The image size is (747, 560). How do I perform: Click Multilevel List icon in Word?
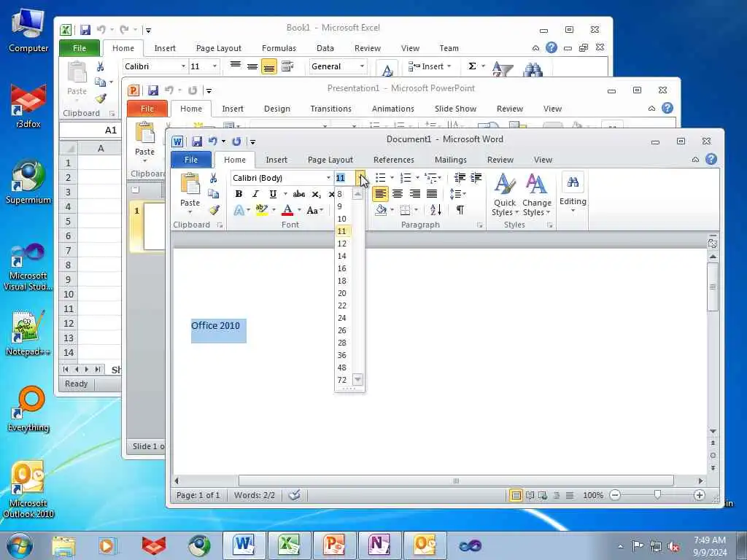[430, 178]
